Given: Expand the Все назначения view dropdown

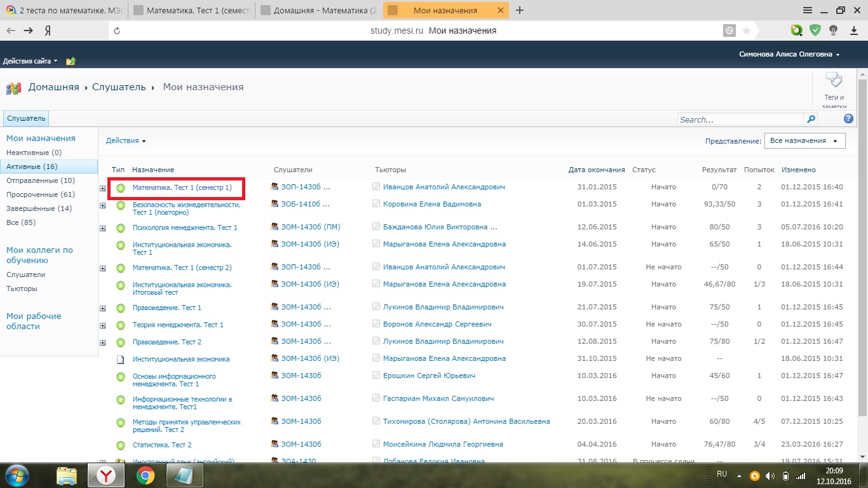Looking at the screenshot, I should pos(804,141).
